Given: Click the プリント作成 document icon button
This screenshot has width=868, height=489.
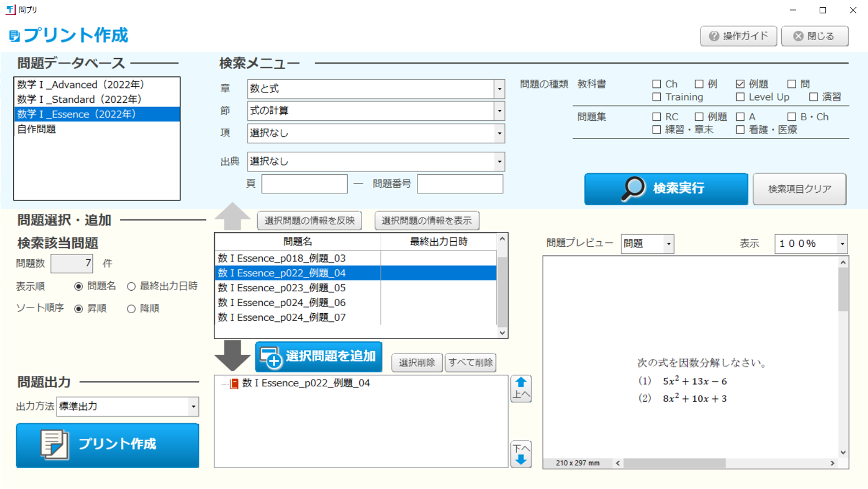Looking at the screenshot, I should (x=108, y=445).
